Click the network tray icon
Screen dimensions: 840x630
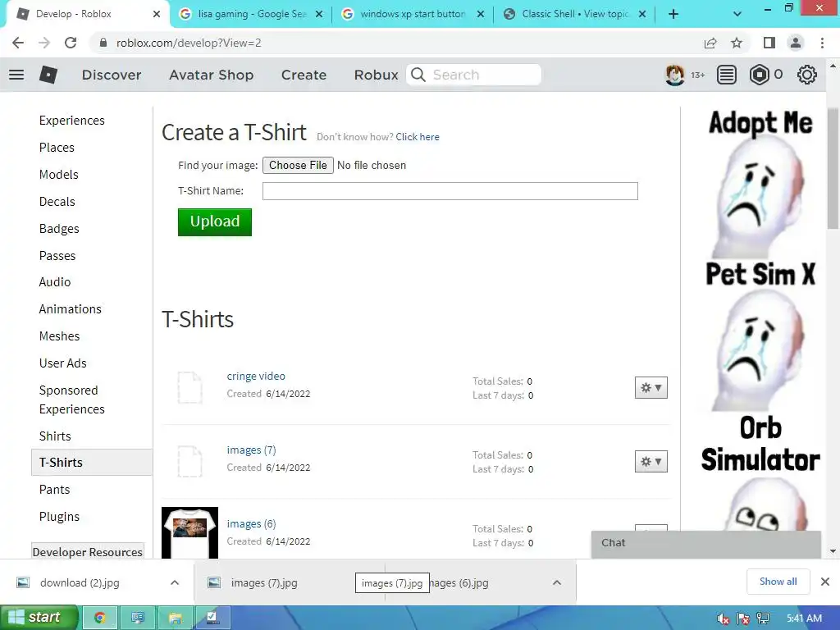point(763,619)
